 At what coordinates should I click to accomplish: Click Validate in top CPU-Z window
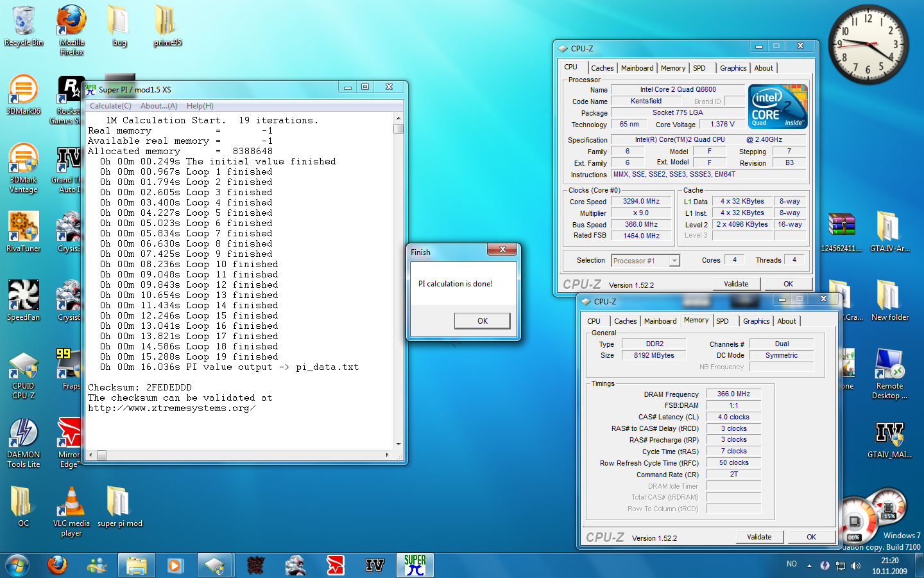[736, 284]
